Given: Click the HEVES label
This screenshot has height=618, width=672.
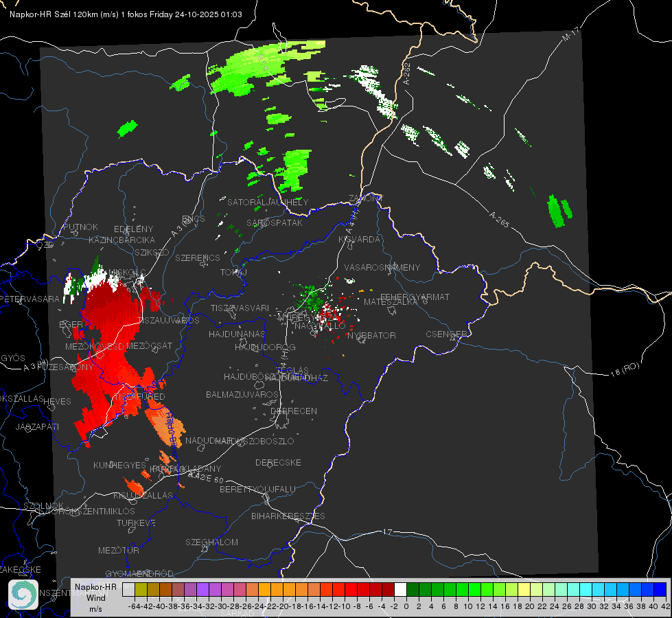Looking at the screenshot, I should [58, 402].
